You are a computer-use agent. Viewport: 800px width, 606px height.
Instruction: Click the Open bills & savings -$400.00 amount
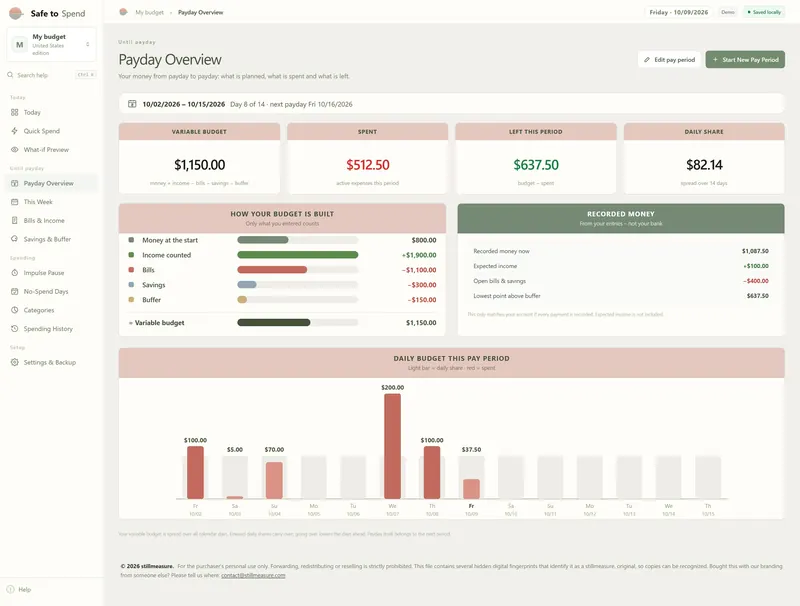756,281
